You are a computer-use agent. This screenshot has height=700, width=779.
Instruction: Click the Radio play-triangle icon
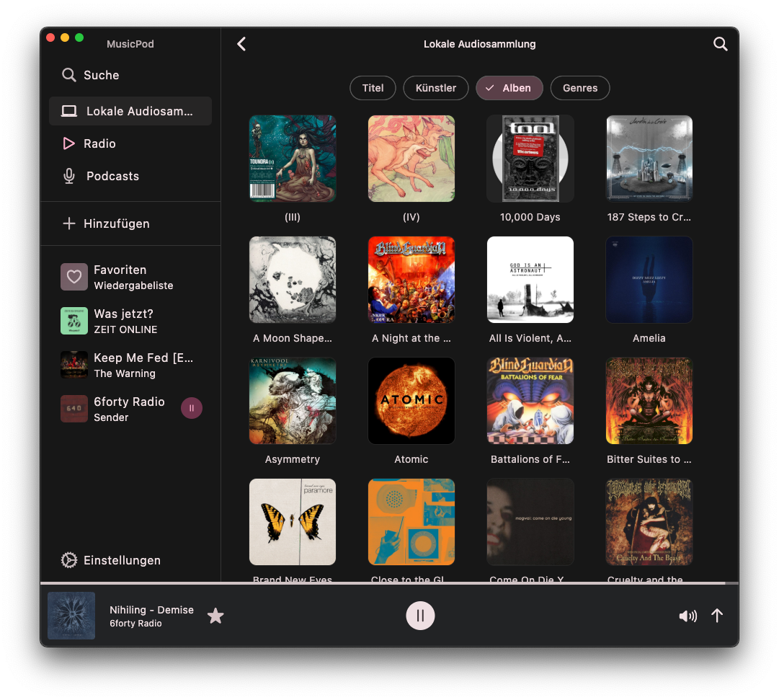[69, 143]
